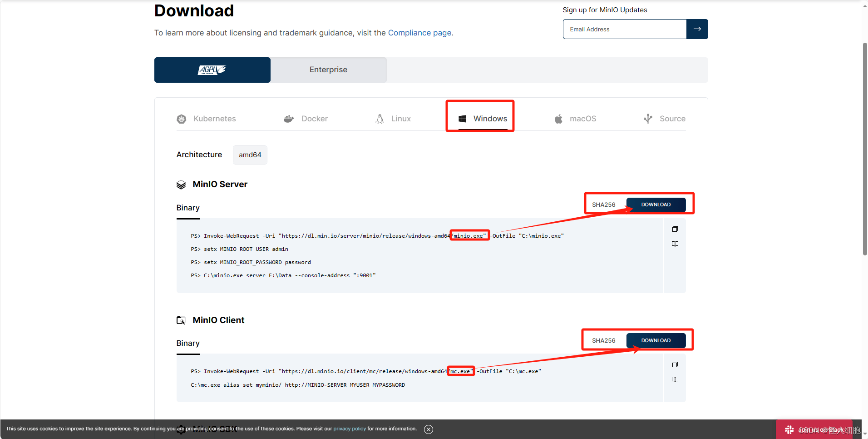Click the Apple logo icon
The image size is (868, 439).
(558, 119)
